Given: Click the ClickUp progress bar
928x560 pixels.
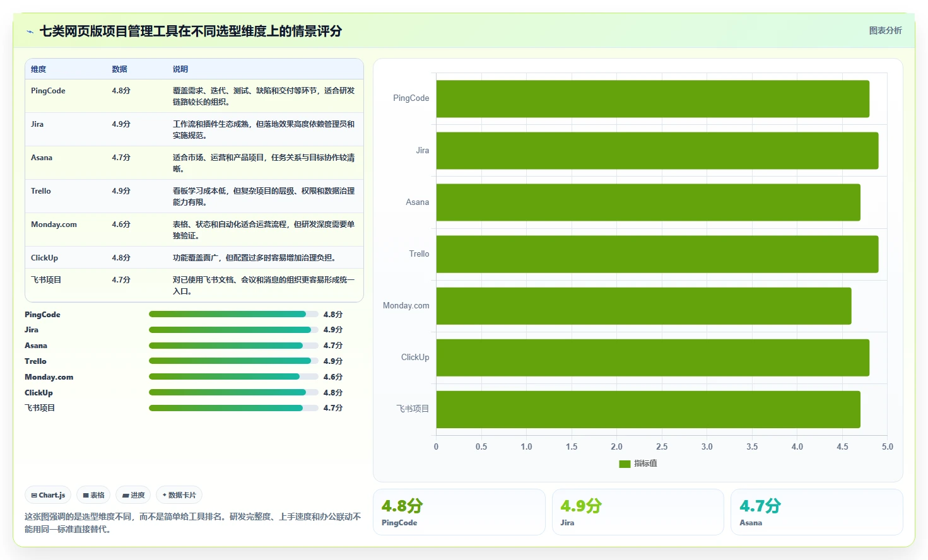Looking at the screenshot, I should pyautogui.click(x=233, y=392).
